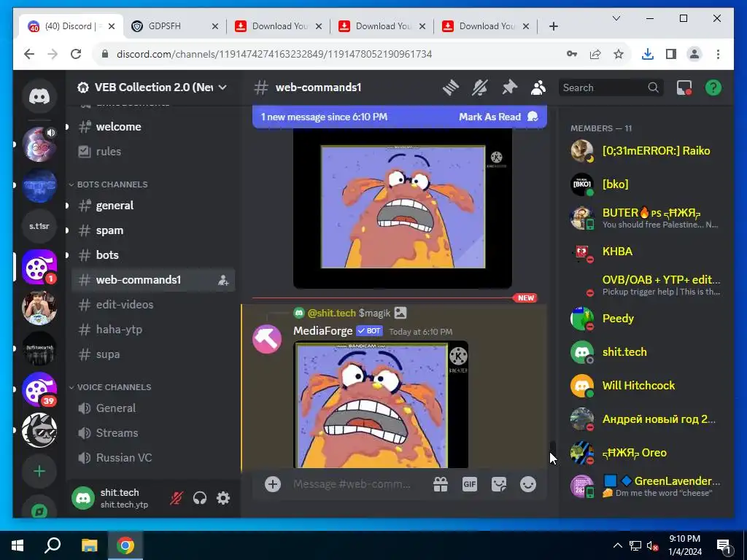
Task: Open the bots channel
Action: coord(153,255)
